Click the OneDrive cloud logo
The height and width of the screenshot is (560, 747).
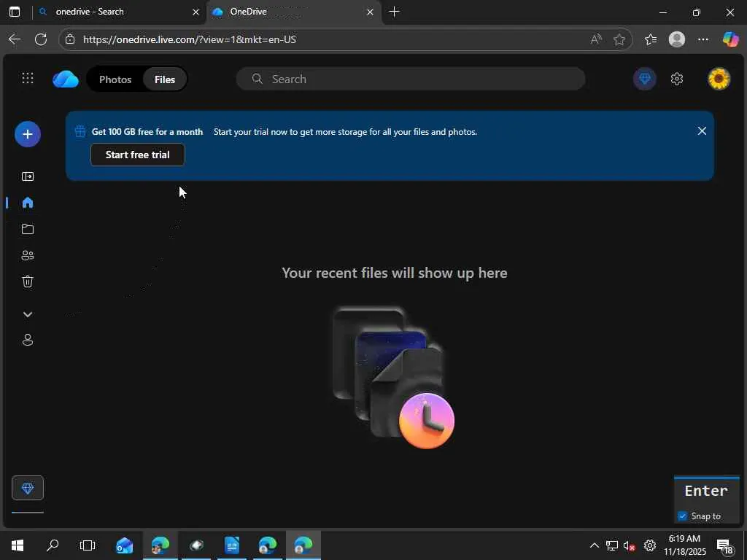65,79
